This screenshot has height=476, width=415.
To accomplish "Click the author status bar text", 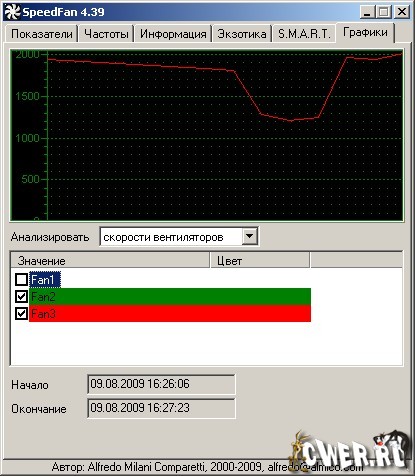I will click(x=207, y=467).
